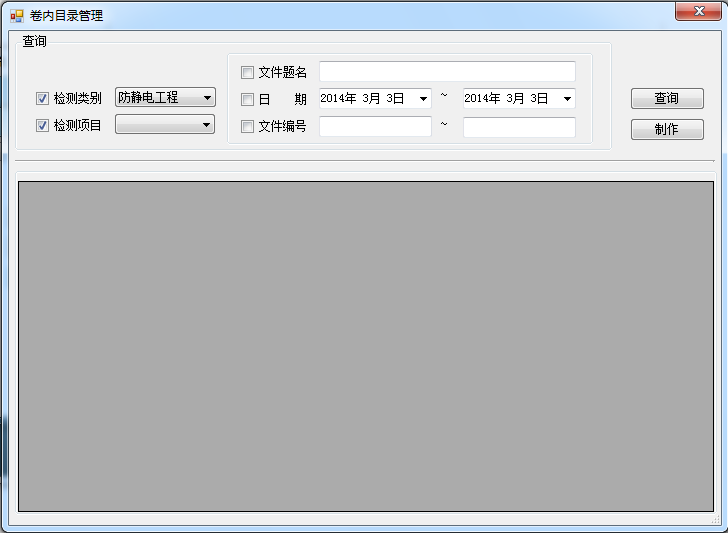This screenshot has height=533, width=728.
Task: Focus the starting 文件编号 input box
Action: (x=375, y=127)
